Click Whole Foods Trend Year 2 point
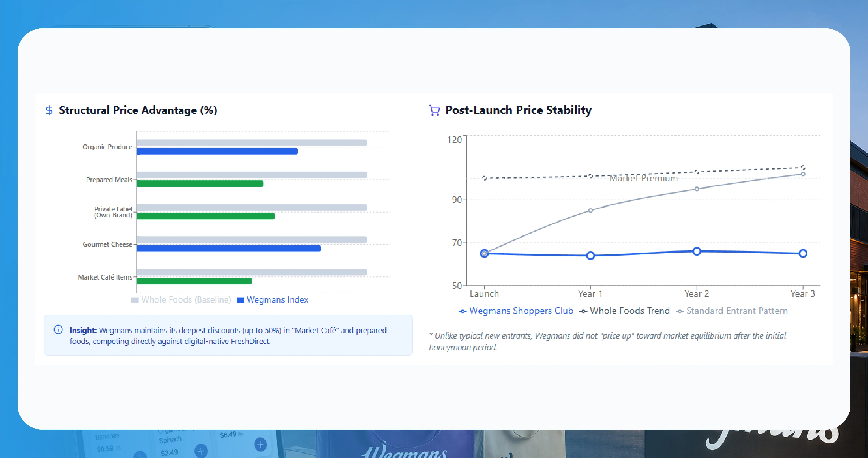 pos(697,172)
